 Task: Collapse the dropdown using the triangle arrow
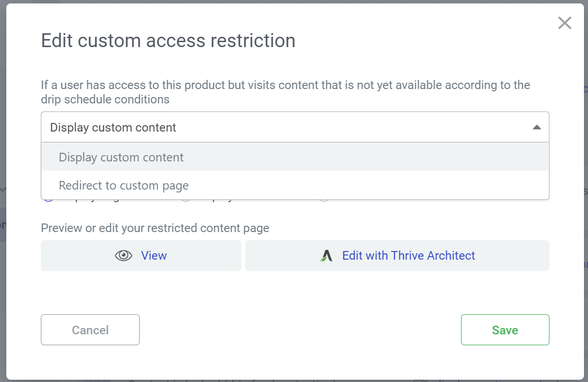[537, 128]
